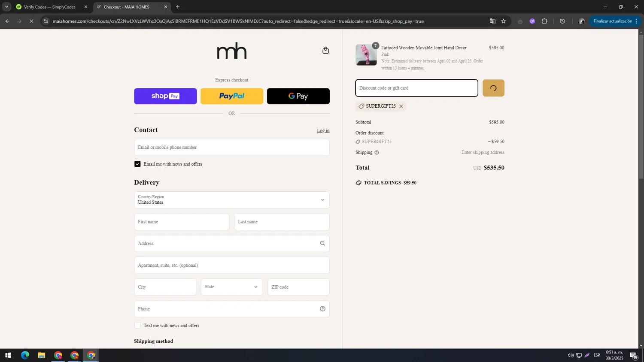Switch to the Verify Codes SimplyCodes tab
Viewport: 644px width, 362px height.
pos(51,7)
